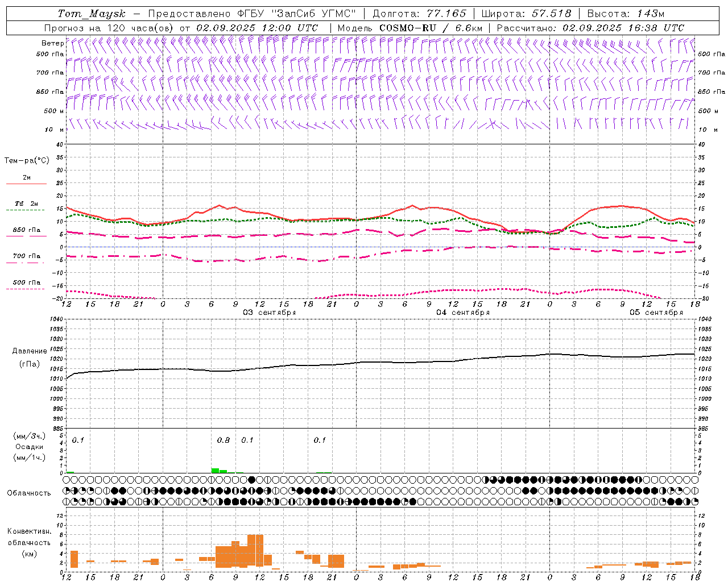The image size is (728, 582).
Task: Click the Модель COSMO-RU / 6.6км label
Action: (x=410, y=28)
